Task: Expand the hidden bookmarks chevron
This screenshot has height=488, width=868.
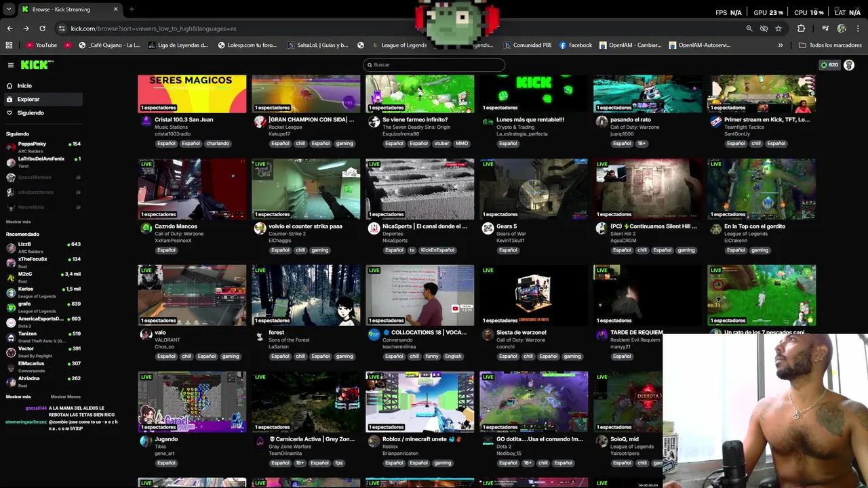Action: click(x=781, y=45)
